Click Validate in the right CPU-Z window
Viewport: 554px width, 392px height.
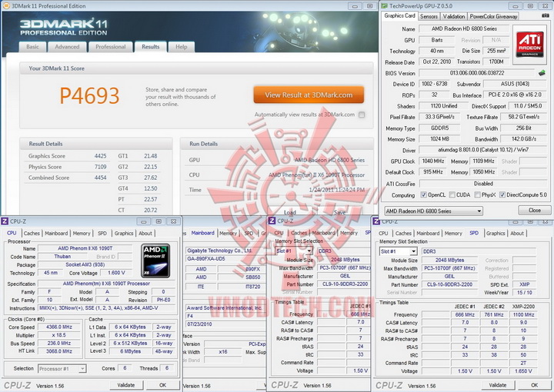pos(498,385)
